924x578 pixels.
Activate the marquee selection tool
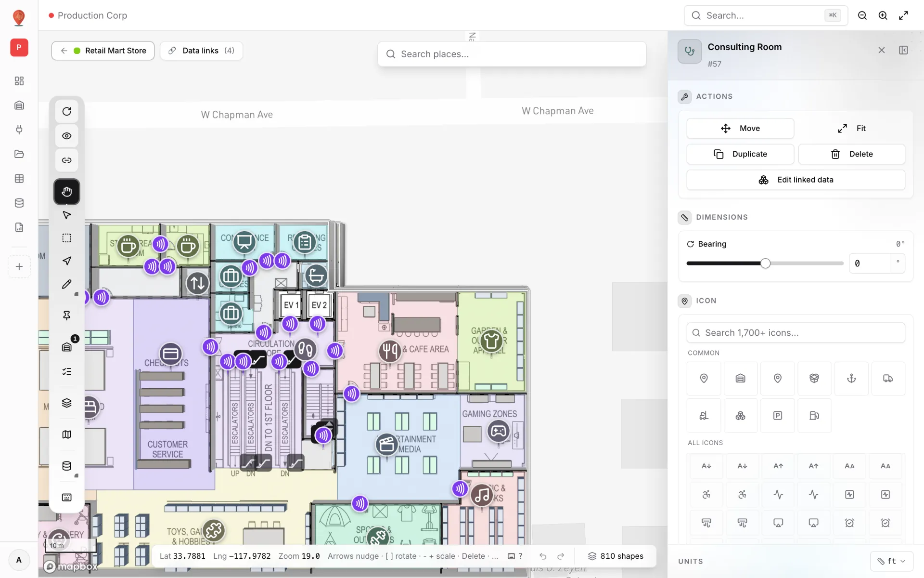click(67, 238)
